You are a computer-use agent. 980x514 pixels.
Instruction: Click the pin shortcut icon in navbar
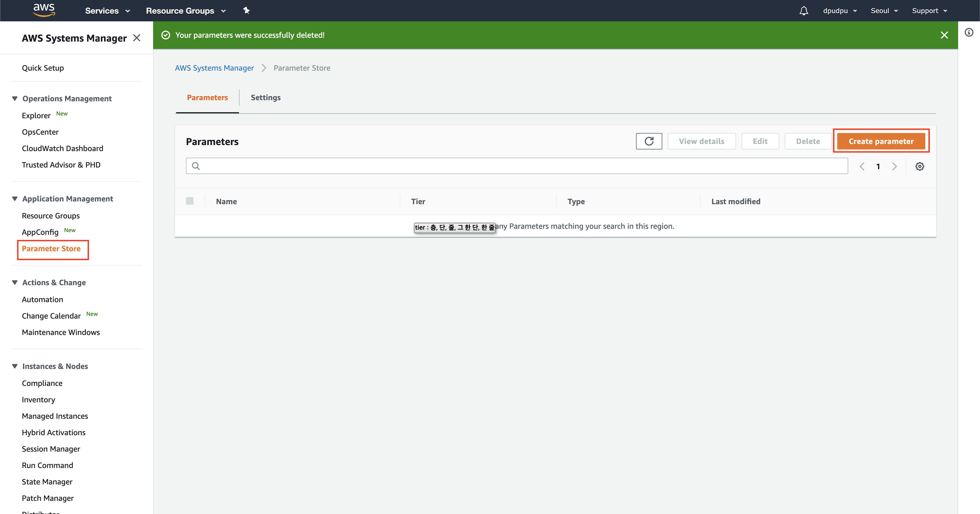246,11
